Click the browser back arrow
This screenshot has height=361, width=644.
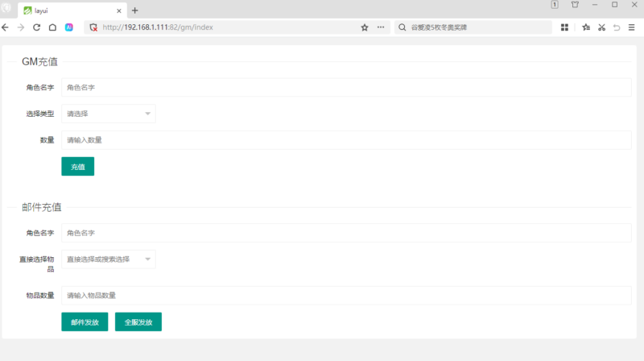(x=6, y=27)
